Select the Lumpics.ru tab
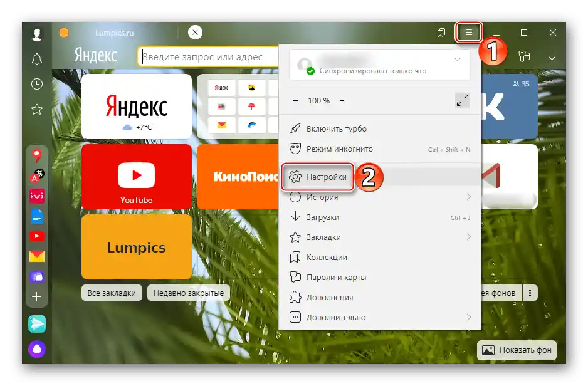The width and height of the screenshot is (588, 386). point(114,33)
